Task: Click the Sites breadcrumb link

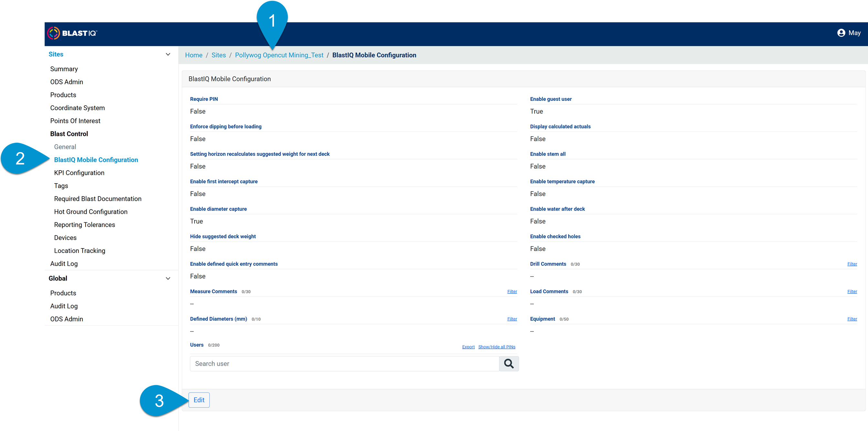Action: click(x=219, y=55)
